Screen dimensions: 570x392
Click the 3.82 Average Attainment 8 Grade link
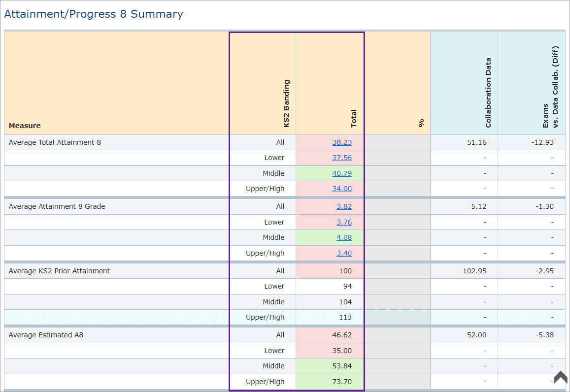pos(344,206)
